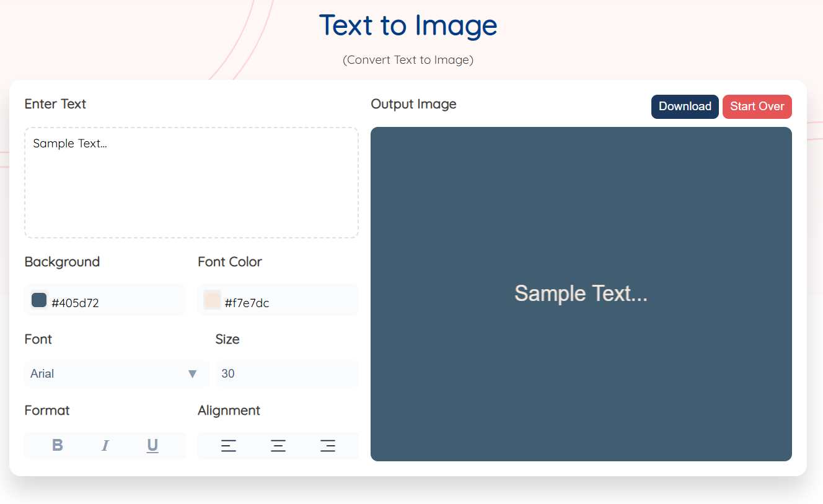Toggle Underline text formatting
The height and width of the screenshot is (504, 823).
click(152, 445)
